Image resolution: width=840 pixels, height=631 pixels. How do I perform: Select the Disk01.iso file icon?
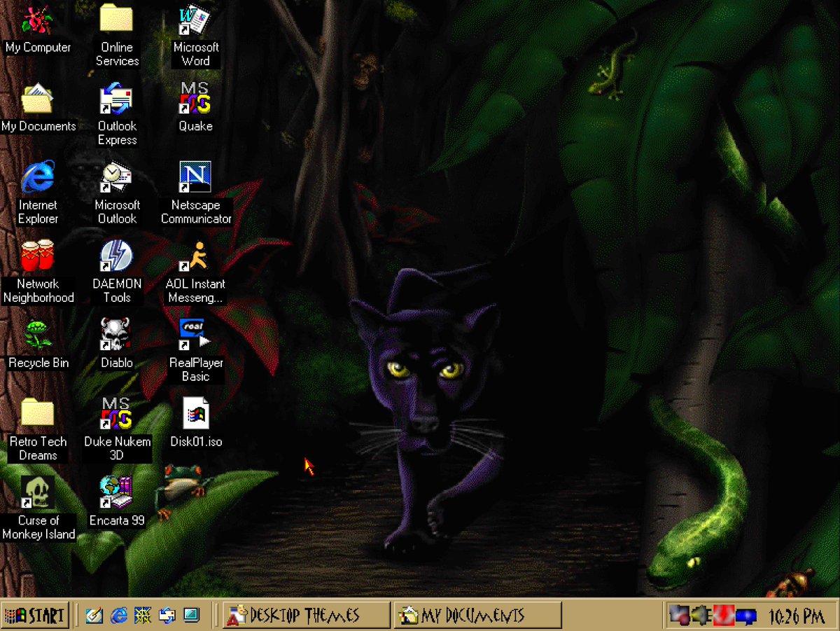coord(195,414)
